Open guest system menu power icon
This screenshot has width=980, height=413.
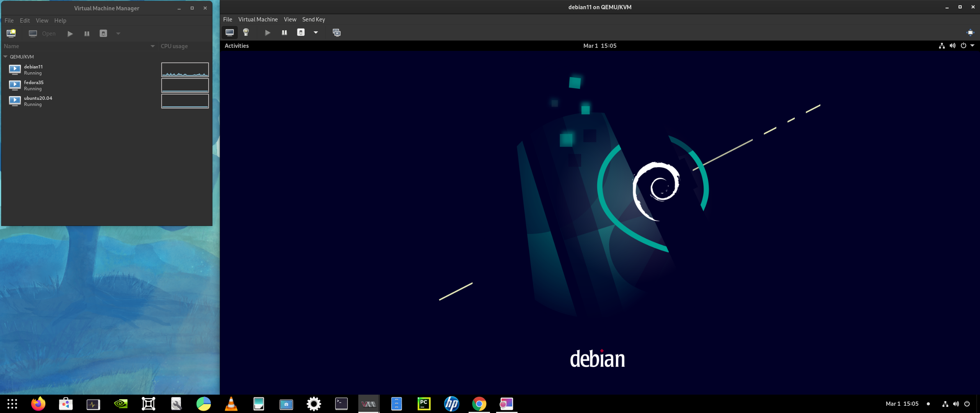pos(963,46)
